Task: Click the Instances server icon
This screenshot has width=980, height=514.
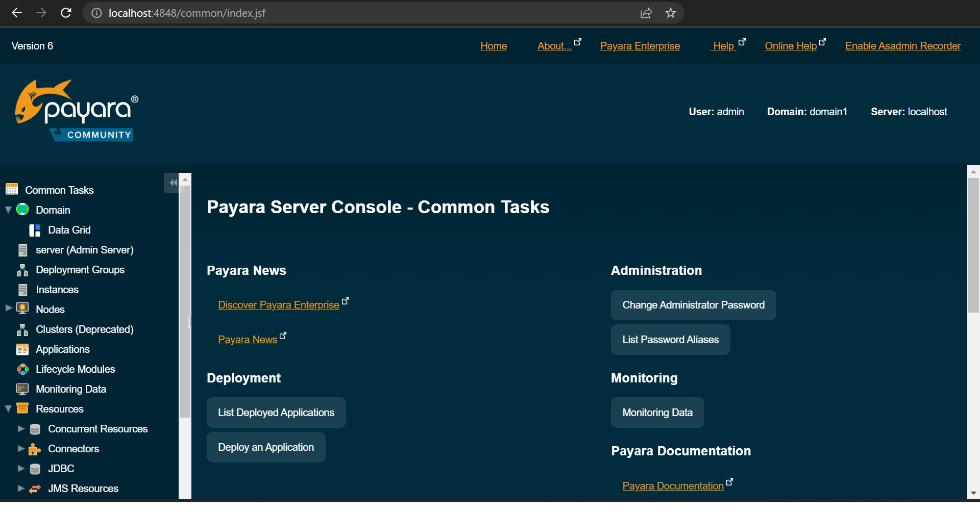Action: [x=22, y=290]
